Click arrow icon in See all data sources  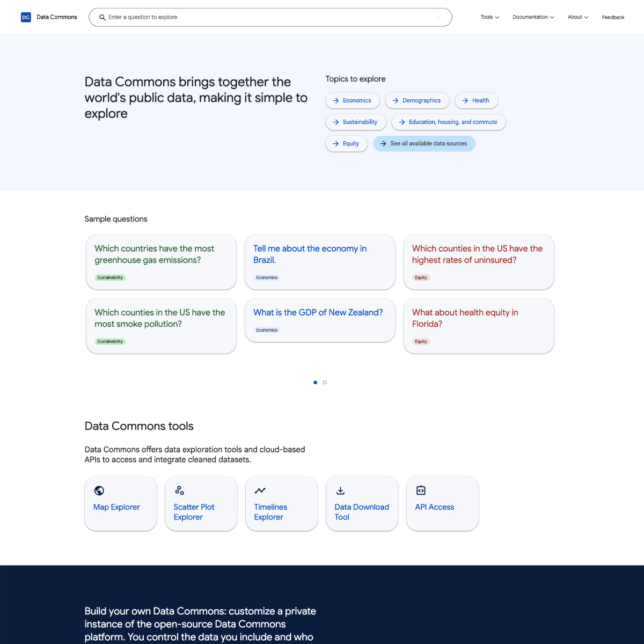(x=383, y=143)
